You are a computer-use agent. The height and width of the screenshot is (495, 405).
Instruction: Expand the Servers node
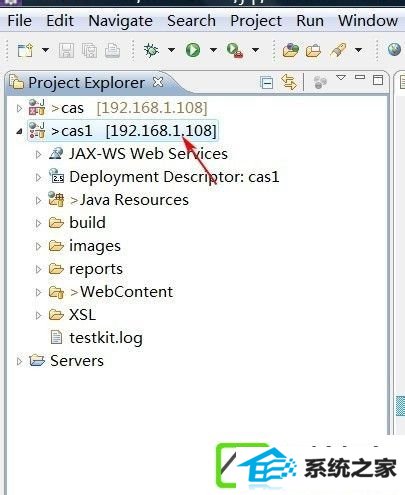click(x=19, y=361)
